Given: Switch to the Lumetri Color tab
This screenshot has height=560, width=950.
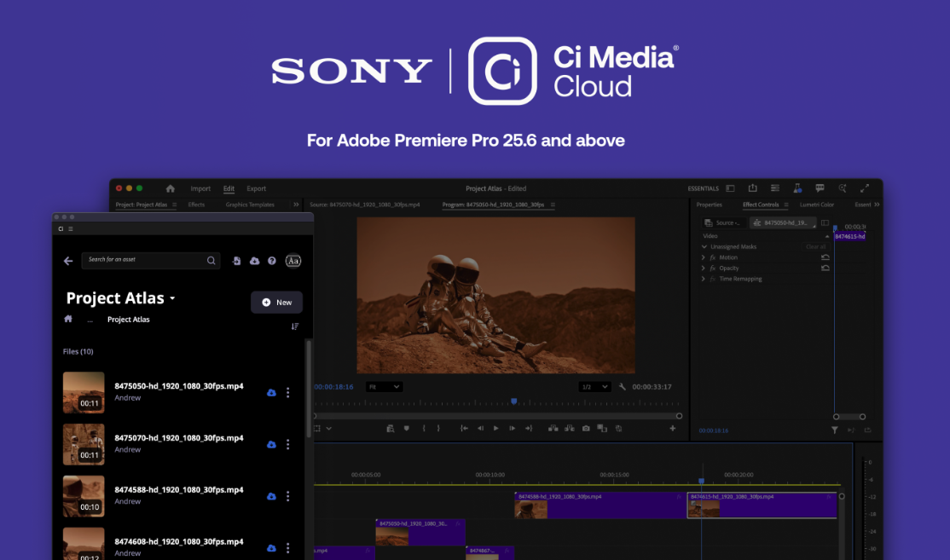Looking at the screenshot, I should (817, 205).
